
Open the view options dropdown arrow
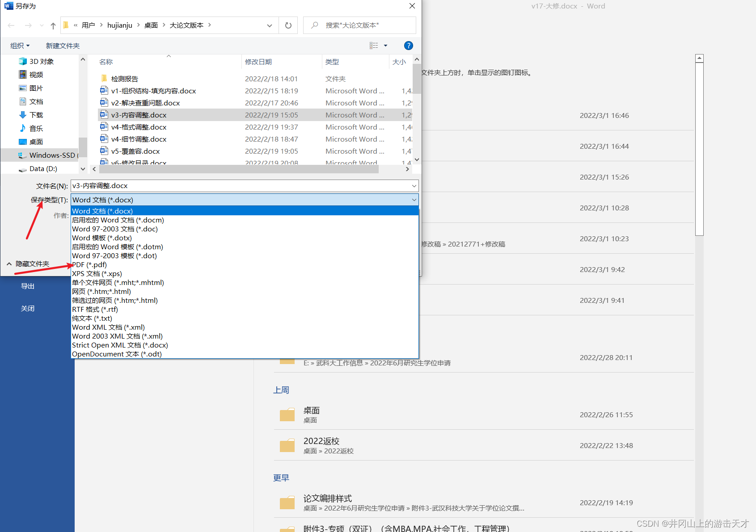click(385, 46)
